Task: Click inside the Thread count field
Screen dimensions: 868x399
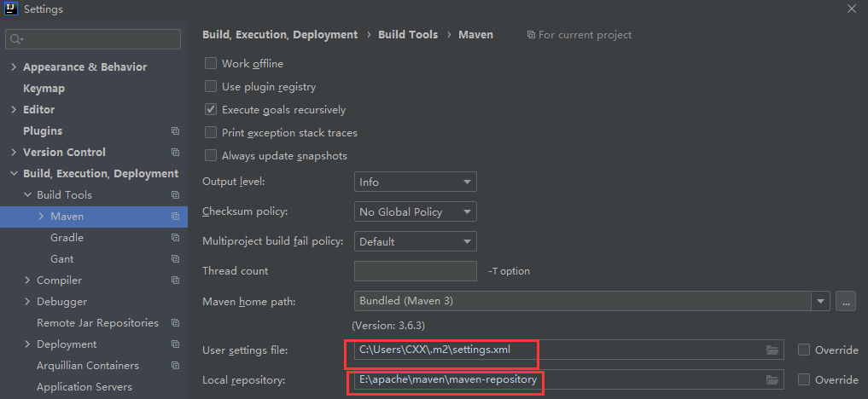Action: (x=415, y=271)
